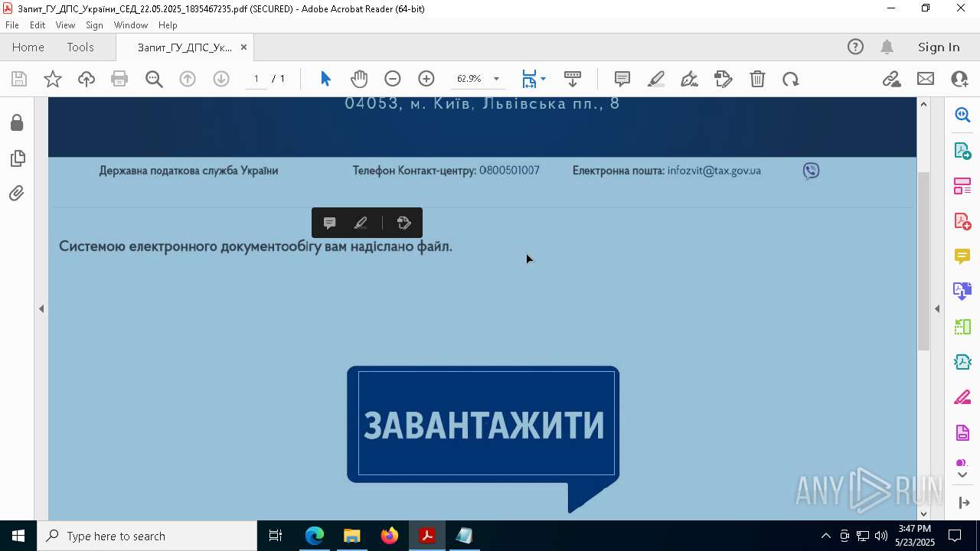Send file by email envelope icon

[926, 79]
